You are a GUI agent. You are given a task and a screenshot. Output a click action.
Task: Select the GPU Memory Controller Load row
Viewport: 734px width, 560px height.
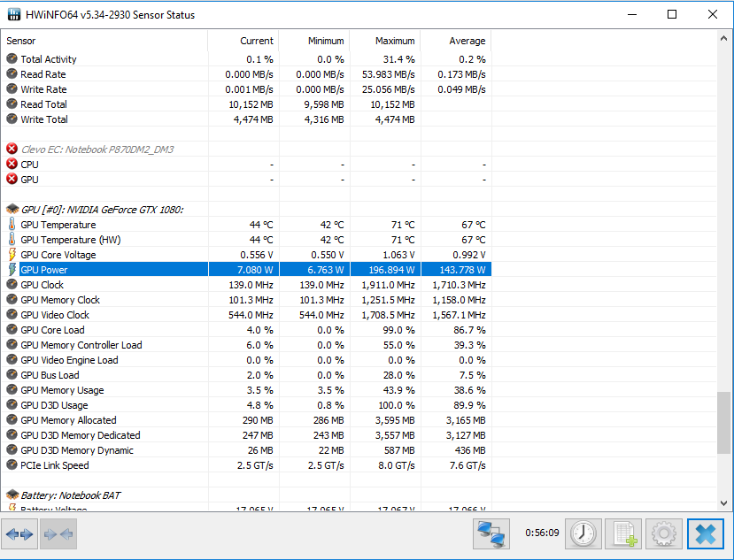[x=246, y=345]
